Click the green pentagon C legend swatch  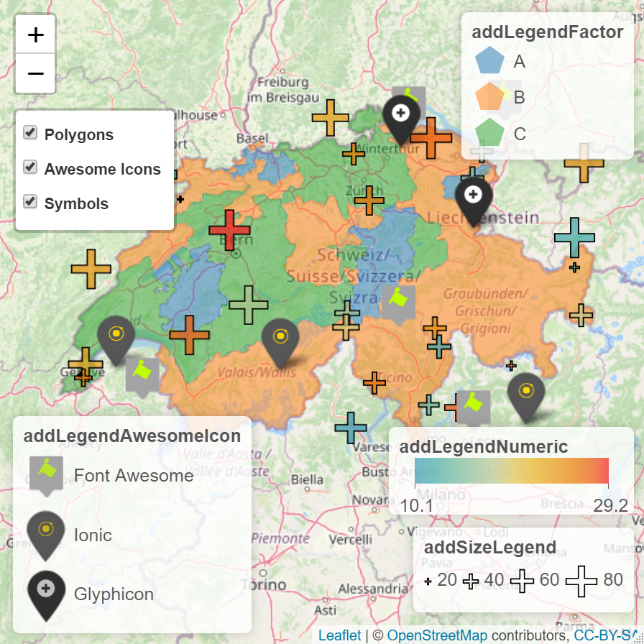[490, 133]
